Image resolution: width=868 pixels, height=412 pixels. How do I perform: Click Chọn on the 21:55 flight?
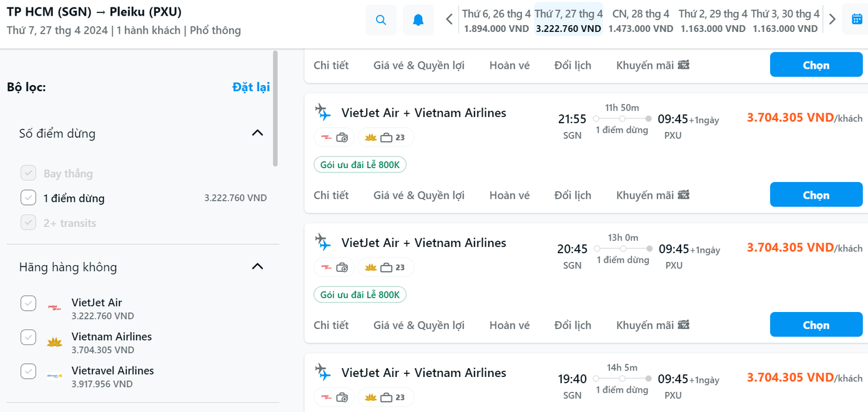tap(816, 194)
